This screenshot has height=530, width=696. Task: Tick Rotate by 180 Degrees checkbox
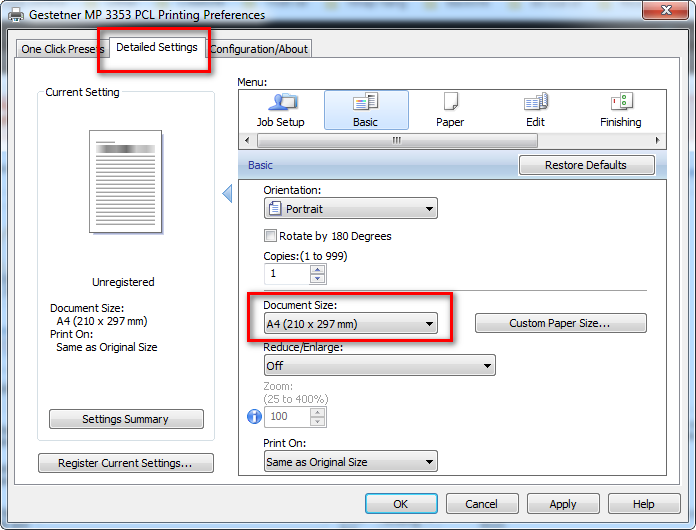pos(270,235)
